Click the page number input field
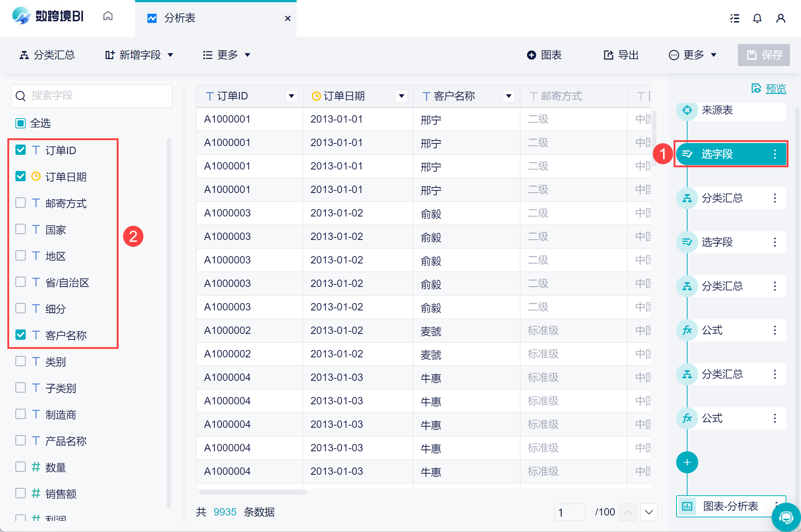Screen dimensions: 801x532 (569, 512)
